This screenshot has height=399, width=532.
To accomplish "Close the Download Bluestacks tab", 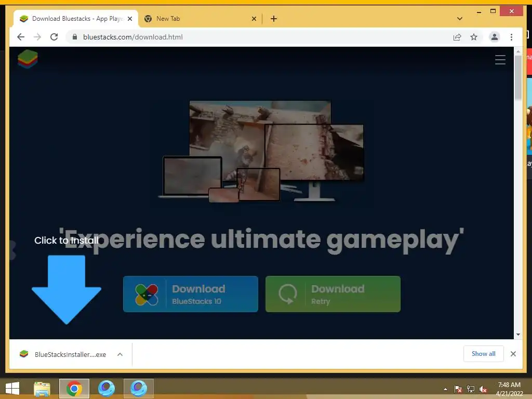I will coord(129,19).
